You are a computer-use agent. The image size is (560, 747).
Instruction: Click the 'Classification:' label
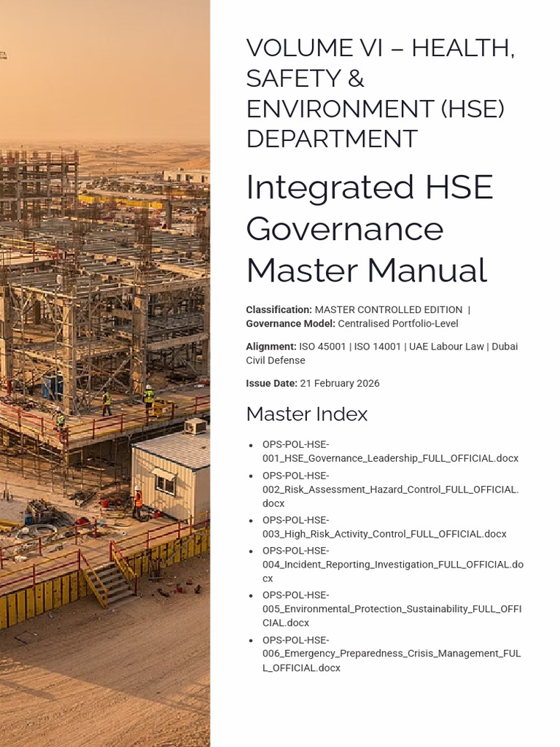point(279,309)
